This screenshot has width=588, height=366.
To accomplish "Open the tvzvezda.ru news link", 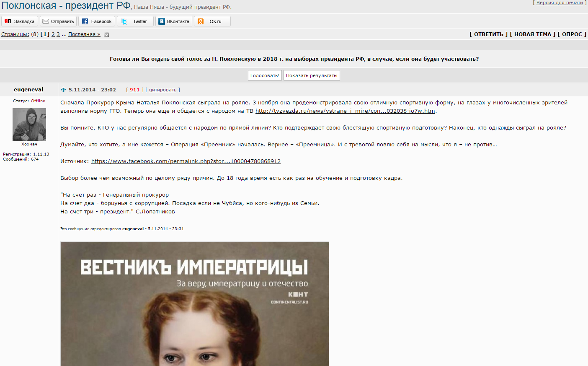I will 345,111.
